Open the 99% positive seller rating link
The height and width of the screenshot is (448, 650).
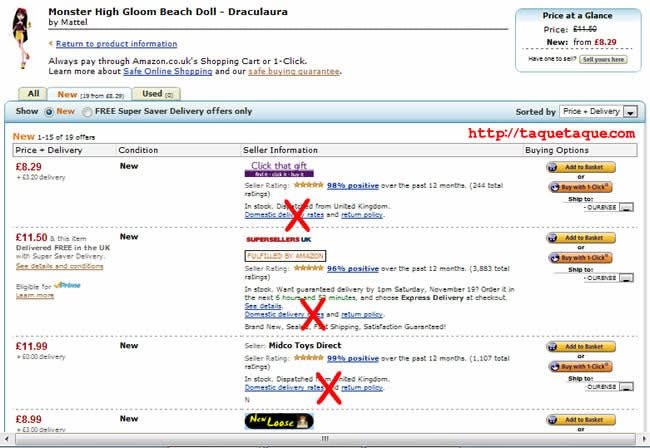click(x=353, y=358)
